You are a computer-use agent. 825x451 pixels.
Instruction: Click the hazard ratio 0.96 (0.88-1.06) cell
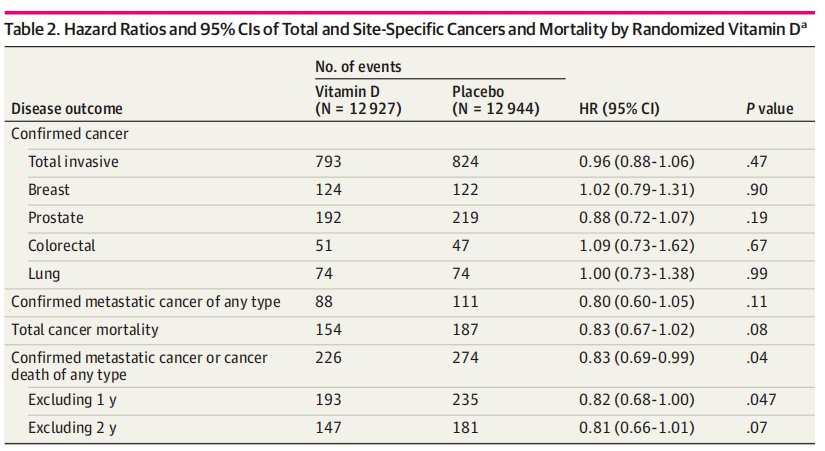coord(637,161)
